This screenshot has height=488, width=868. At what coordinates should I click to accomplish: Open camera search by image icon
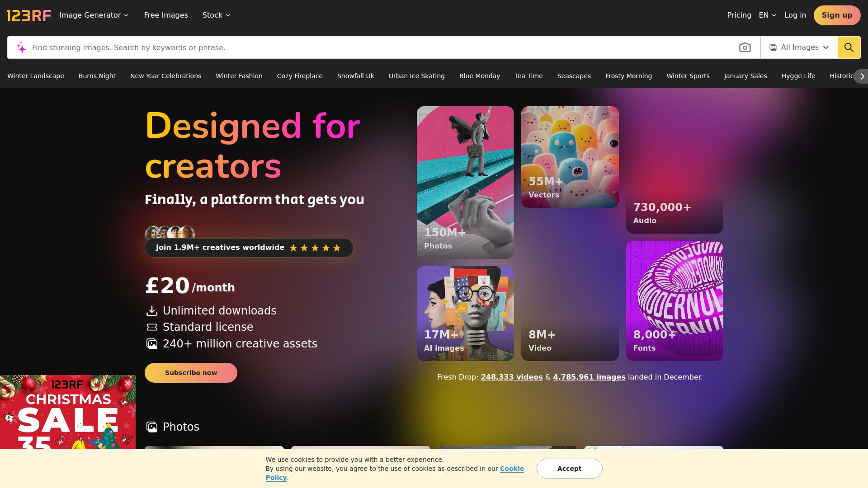click(x=745, y=47)
